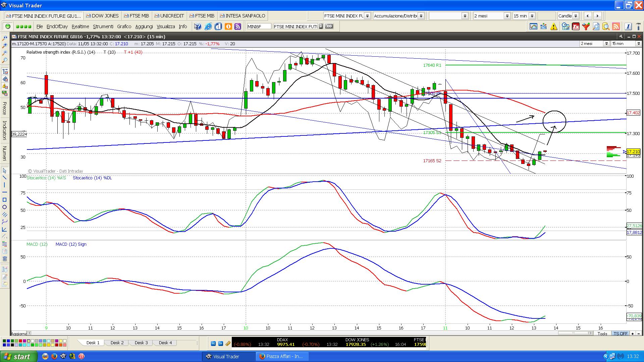Open the Grafico menu
The width and height of the screenshot is (644, 362).
(124, 26)
